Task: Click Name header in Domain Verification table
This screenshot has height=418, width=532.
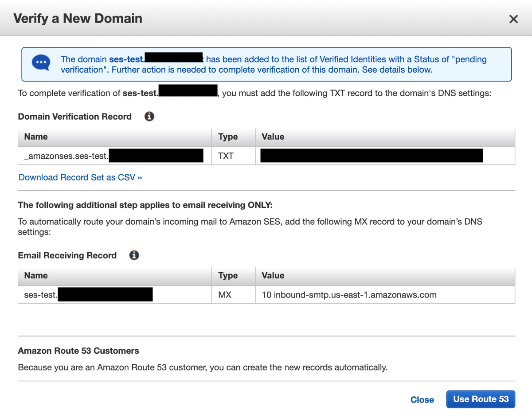Action: 36,137
